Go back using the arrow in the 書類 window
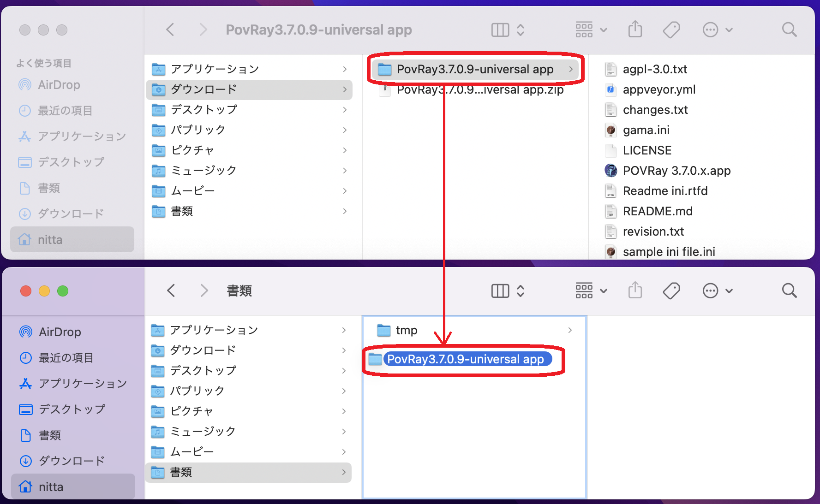This screenshot has height=504, width=820. pos(171,291)
